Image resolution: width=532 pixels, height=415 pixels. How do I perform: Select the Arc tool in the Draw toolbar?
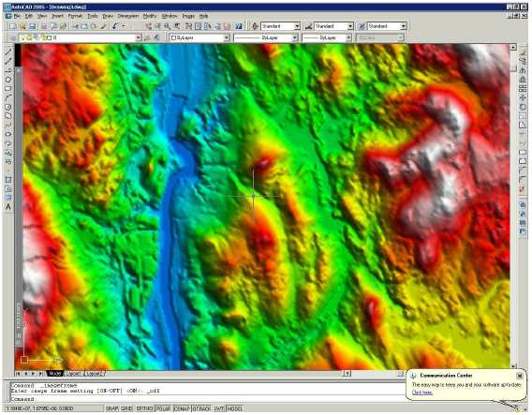[x=8, y=97]
